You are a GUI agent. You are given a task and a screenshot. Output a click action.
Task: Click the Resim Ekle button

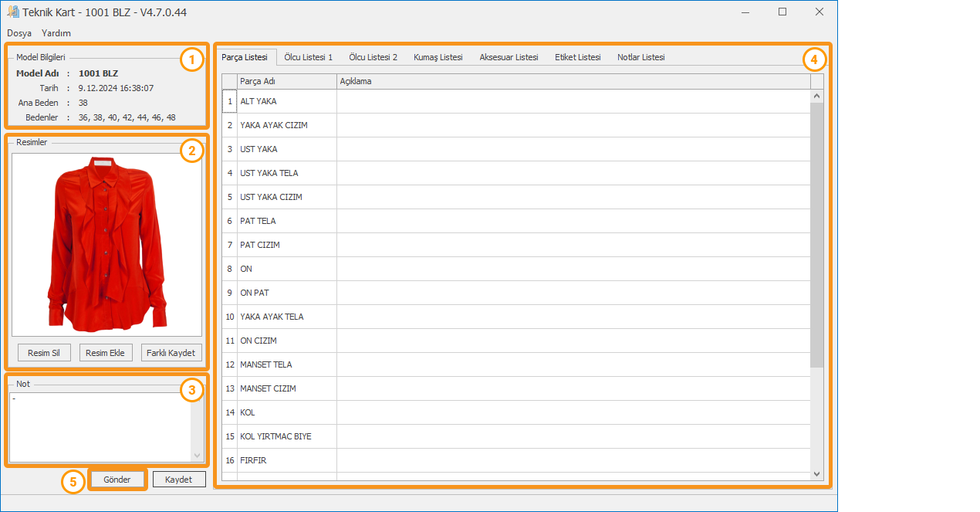click(x=106, y=353)
